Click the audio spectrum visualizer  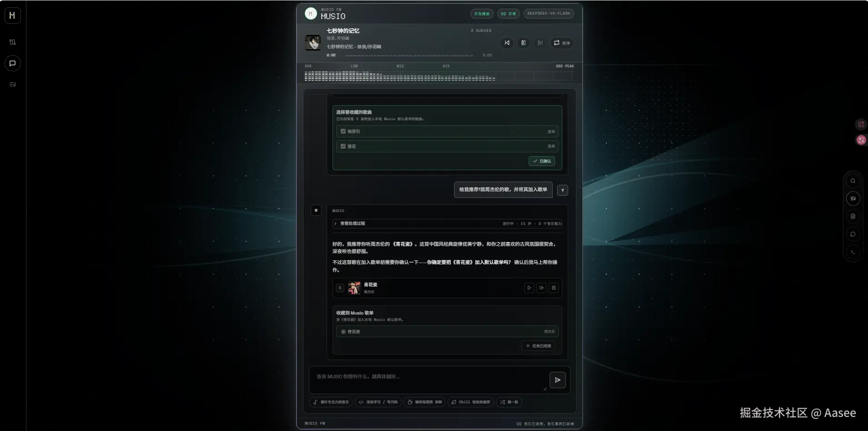[439, 76]
